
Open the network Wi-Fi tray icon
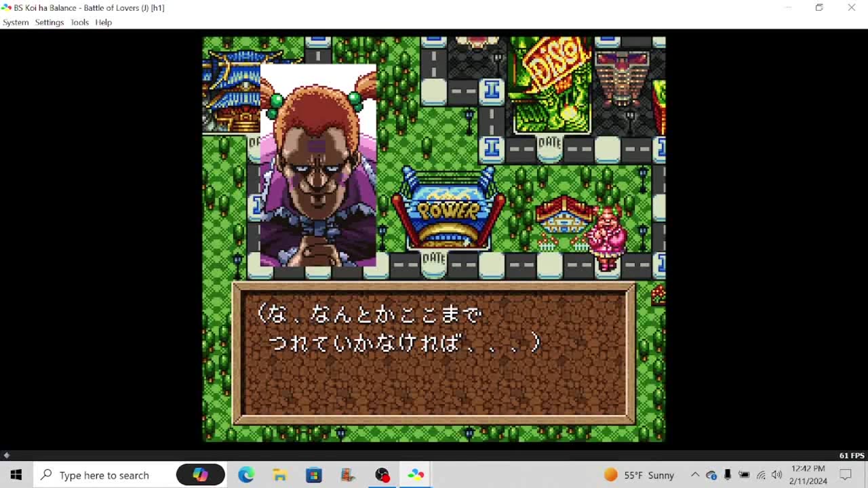coord(761,475)
